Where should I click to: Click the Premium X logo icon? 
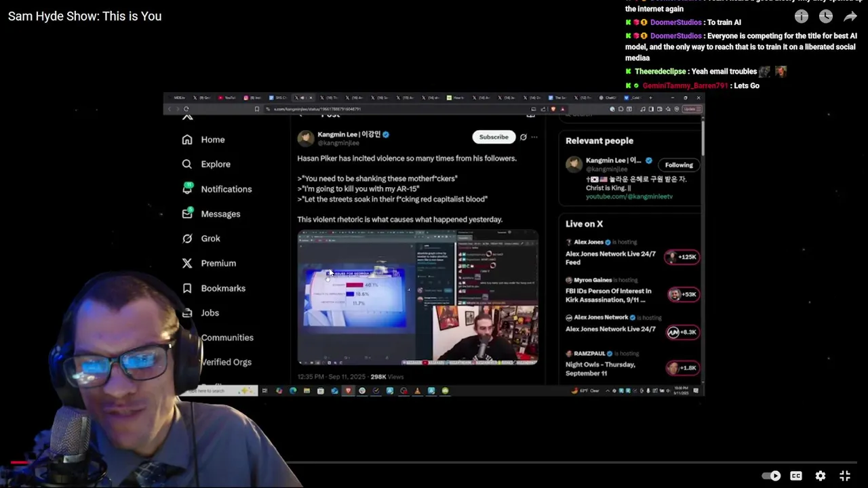(x=187, y=263)
